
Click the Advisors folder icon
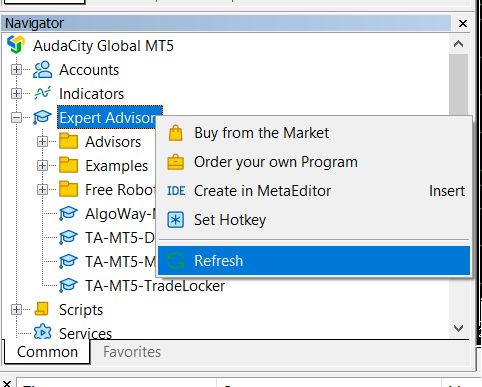69,141
